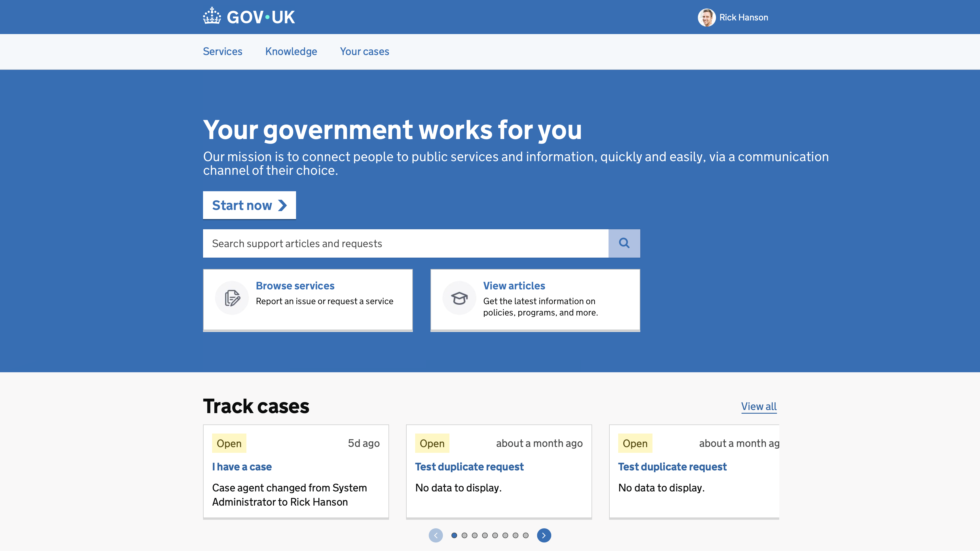Click 'No data to display.' in third card

661,488
